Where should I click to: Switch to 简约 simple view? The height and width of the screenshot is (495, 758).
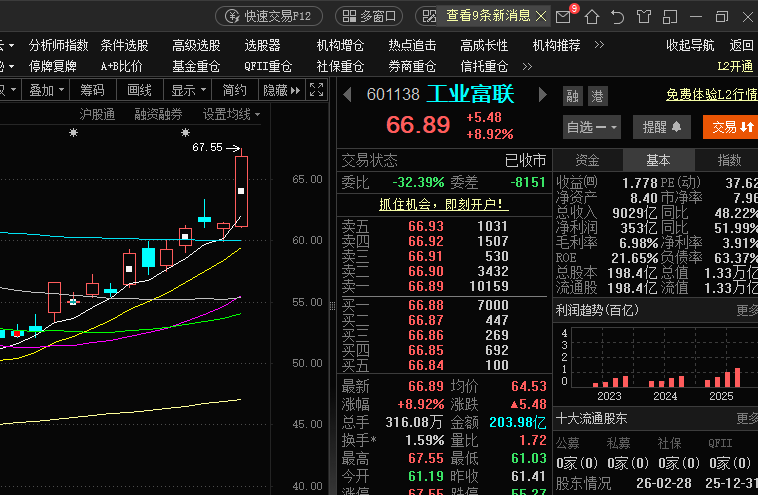click(x=234, y=90)
